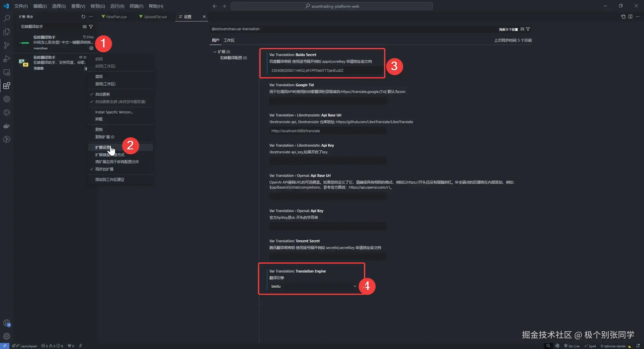Open the extensions view more actions menu

coord(91,16)
